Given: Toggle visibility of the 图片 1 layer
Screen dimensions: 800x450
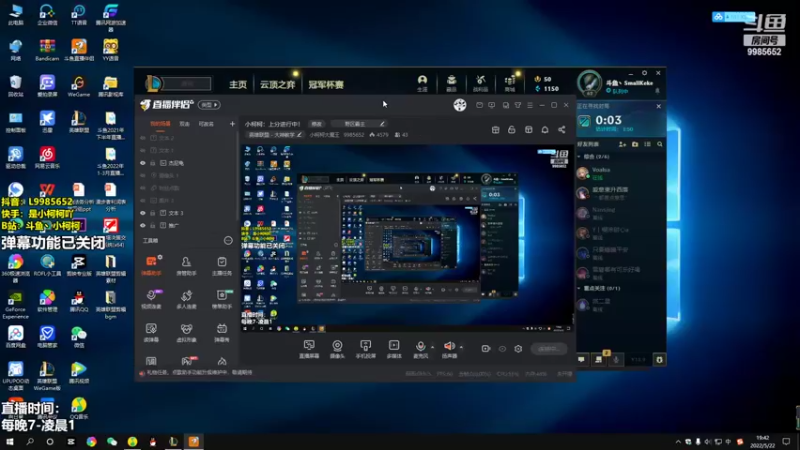Looking at the screenshot, I should point(143,201).
